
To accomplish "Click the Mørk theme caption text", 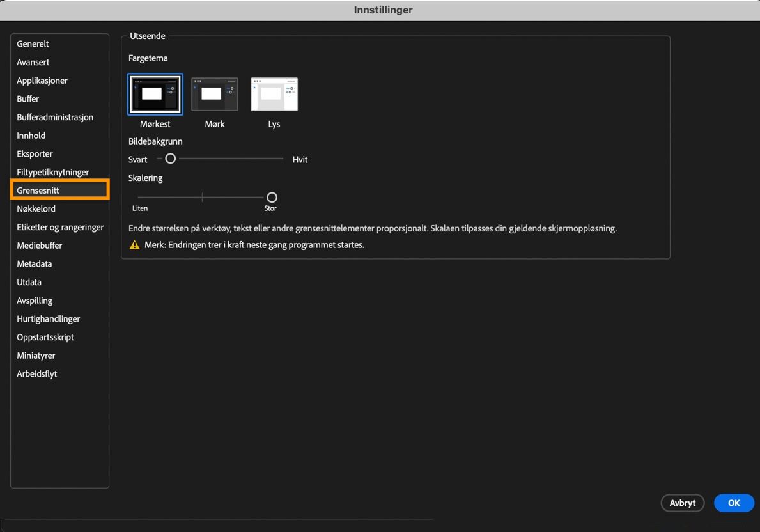I will pos(215,124).
